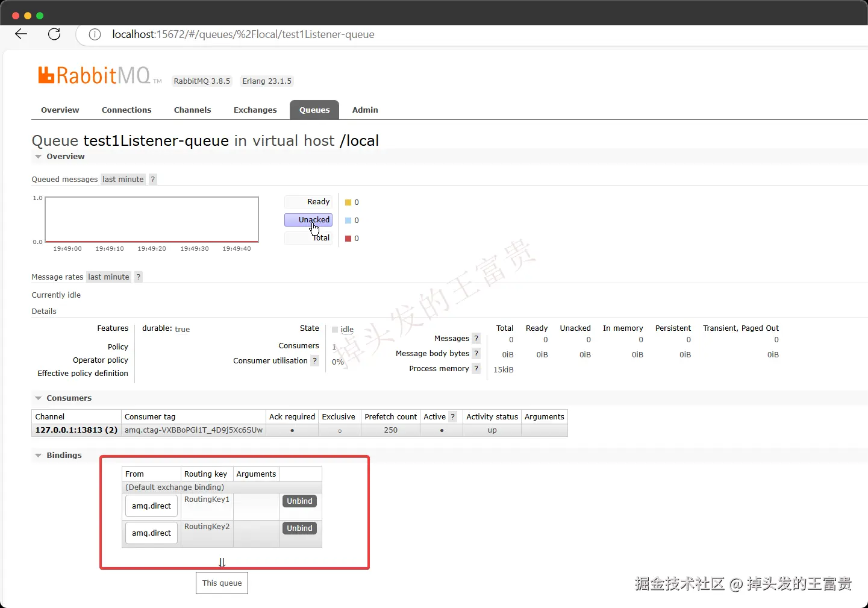Change Queued messages range 'last minute'
Viewport: 868px width, 608px height.
123,179
